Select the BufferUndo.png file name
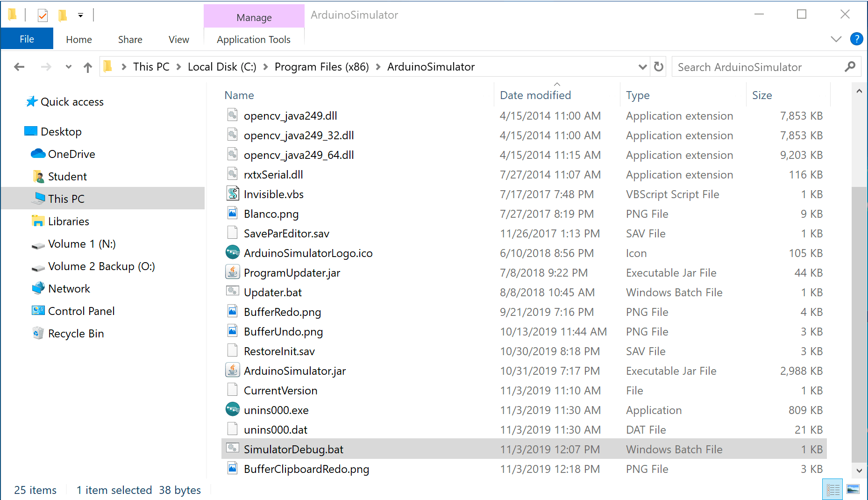The height and width of the screenshot is (500, 868). 283,331
